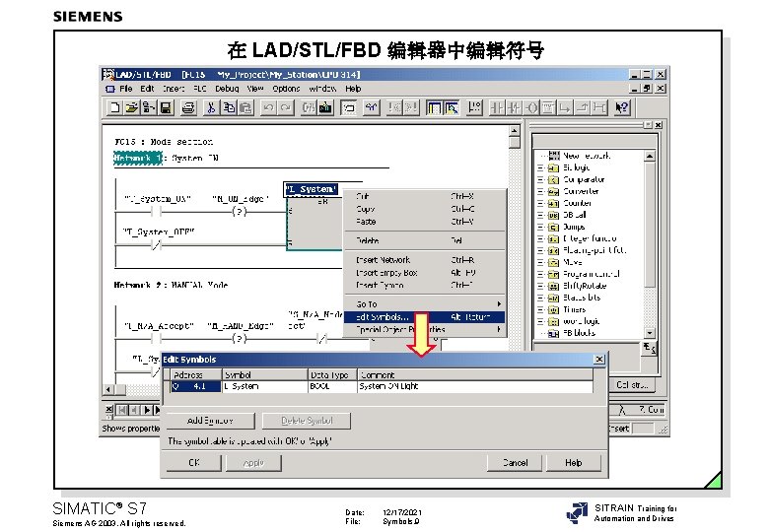Click the output coil toolbar icon
This screenshot has width=769, height=532.
tap(531, 107)
